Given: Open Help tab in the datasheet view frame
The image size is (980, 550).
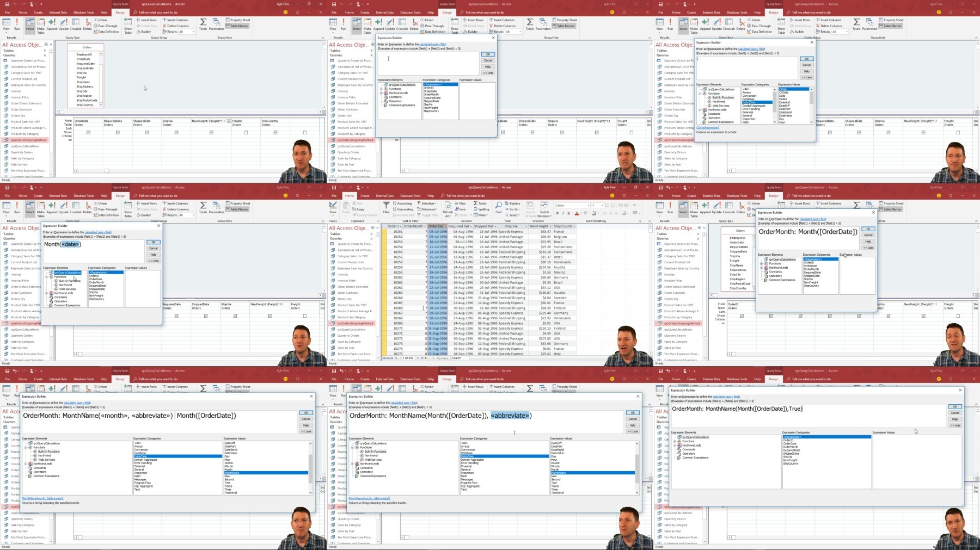Looking at the screenshot, I should pyautogui.click(x=431, y=195).
